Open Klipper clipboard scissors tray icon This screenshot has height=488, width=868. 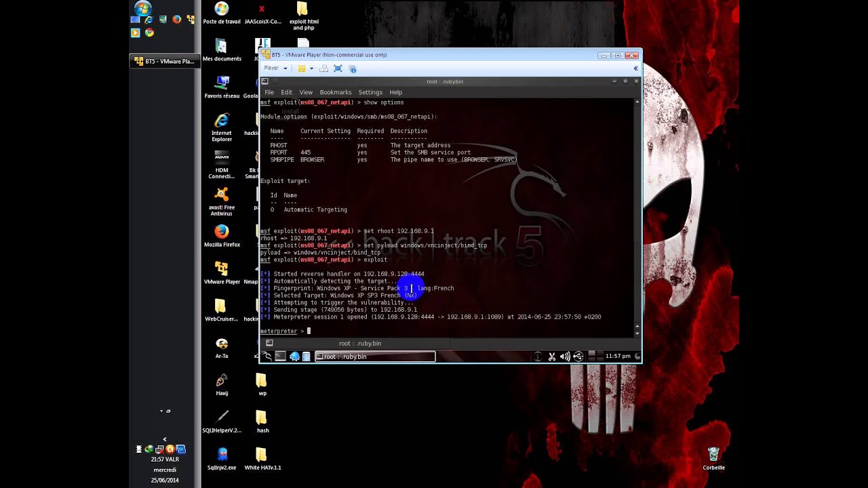(552, 357)
